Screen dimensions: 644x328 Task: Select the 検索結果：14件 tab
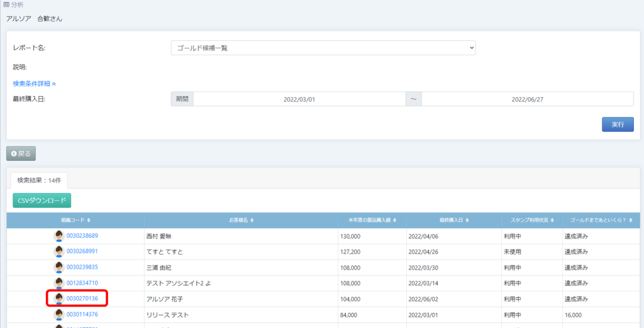tap(40, 180)
